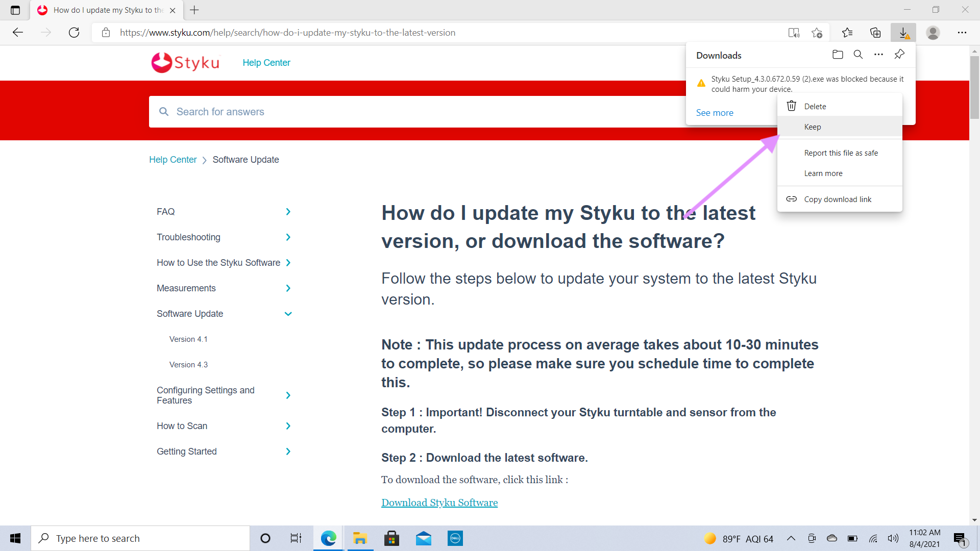The width and height of the screenshot is (980, 551).
Task: Open a new browser tab
Action: (x=194, y=10)
